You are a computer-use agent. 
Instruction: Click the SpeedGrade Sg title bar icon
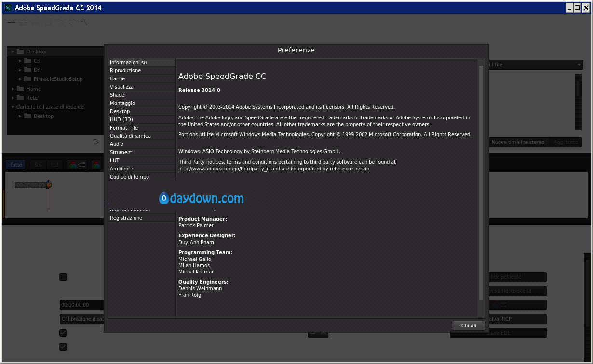(8, 7)
